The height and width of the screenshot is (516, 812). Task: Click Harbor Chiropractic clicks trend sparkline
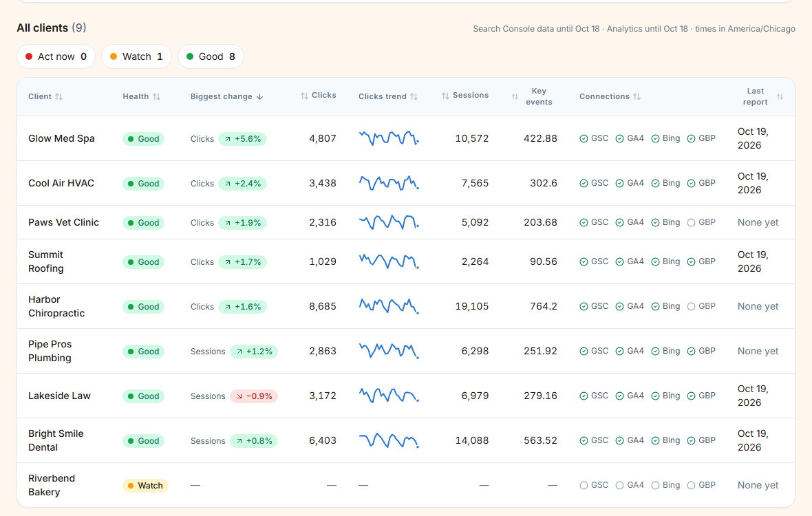point(389,306)
